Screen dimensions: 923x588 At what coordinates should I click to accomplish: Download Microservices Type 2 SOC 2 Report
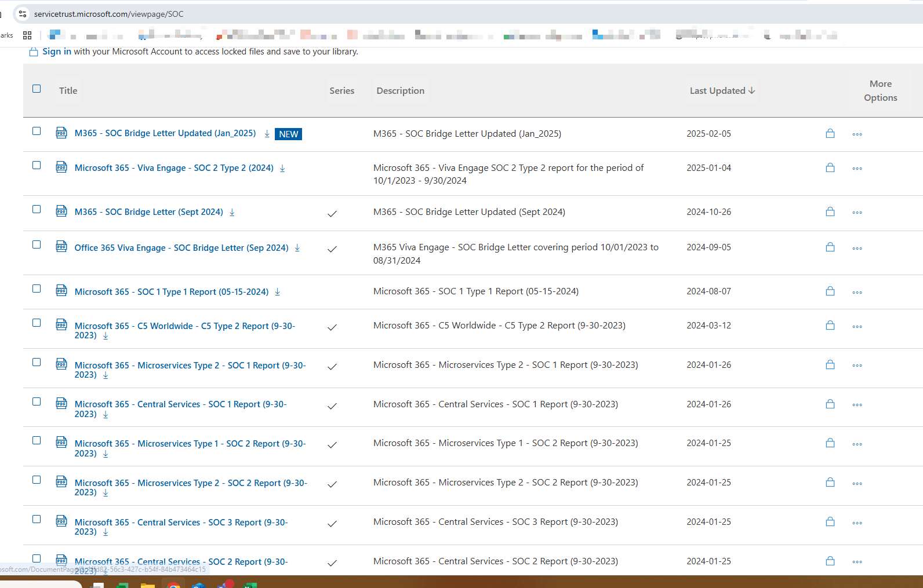(x=106, y=493)
